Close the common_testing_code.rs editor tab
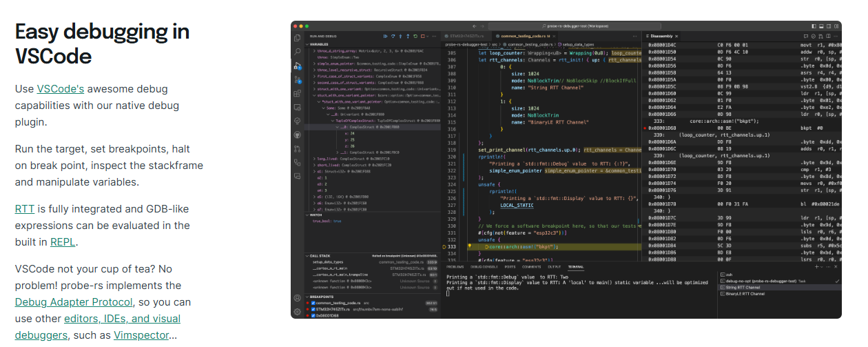This screenshot has width=868, height=347. [554, 36]
